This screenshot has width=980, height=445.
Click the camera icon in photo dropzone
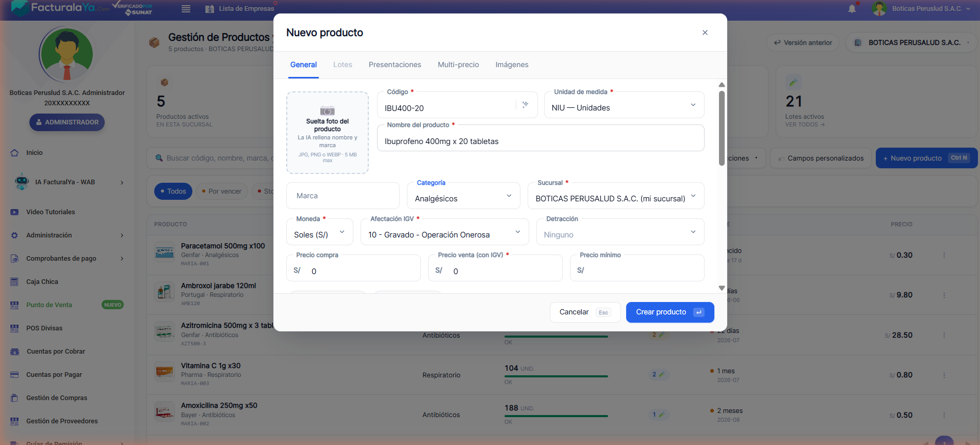pyautogui.click(x=328, y=110)
